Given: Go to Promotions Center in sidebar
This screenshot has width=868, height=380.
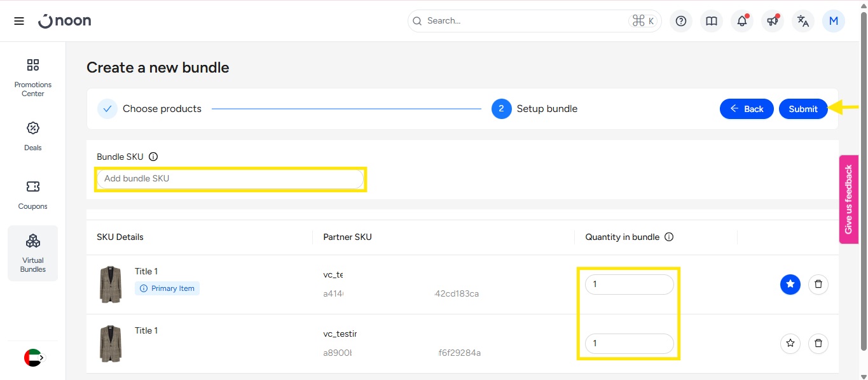Looking at the screenshot, I should (x=33, y=78).
